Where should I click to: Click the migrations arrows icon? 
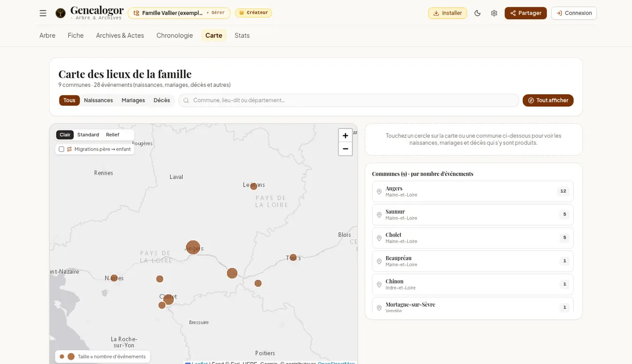click(x=70, y=149)
